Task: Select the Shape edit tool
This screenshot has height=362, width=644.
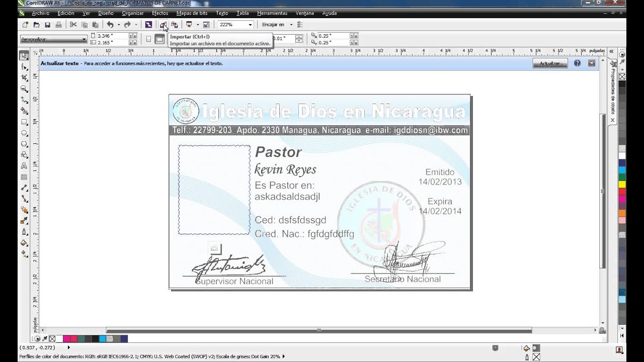Action: [24, 67]
